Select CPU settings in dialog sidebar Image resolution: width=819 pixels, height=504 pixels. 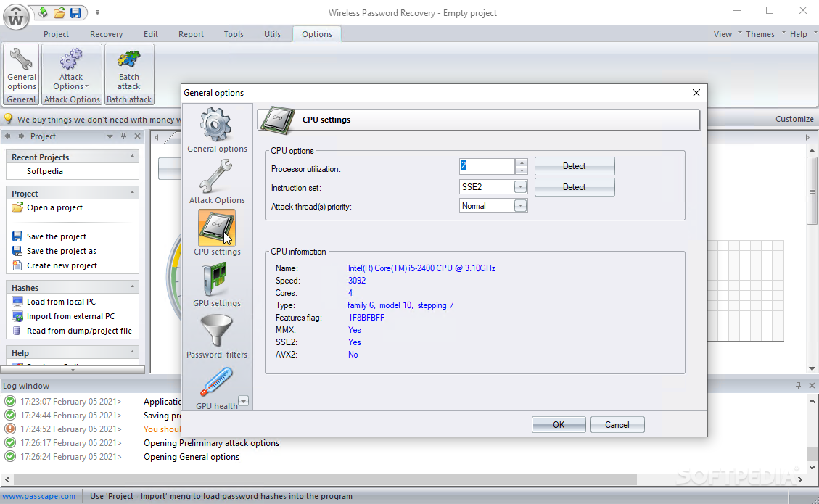pos(217,233)
